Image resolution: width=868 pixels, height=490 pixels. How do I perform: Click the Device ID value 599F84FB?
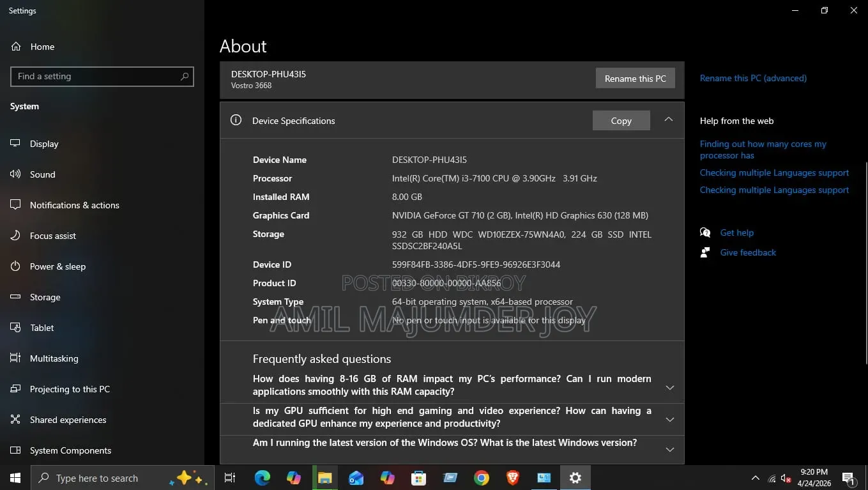476,264
